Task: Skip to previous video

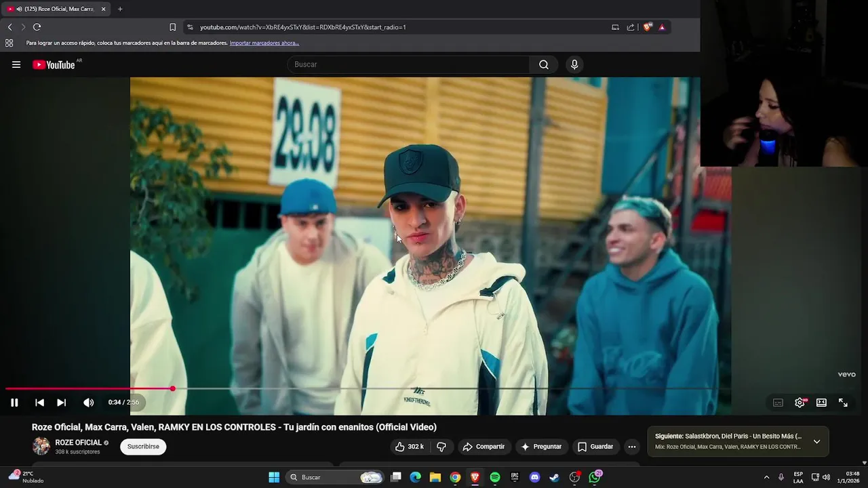Action: pos(39,403)
